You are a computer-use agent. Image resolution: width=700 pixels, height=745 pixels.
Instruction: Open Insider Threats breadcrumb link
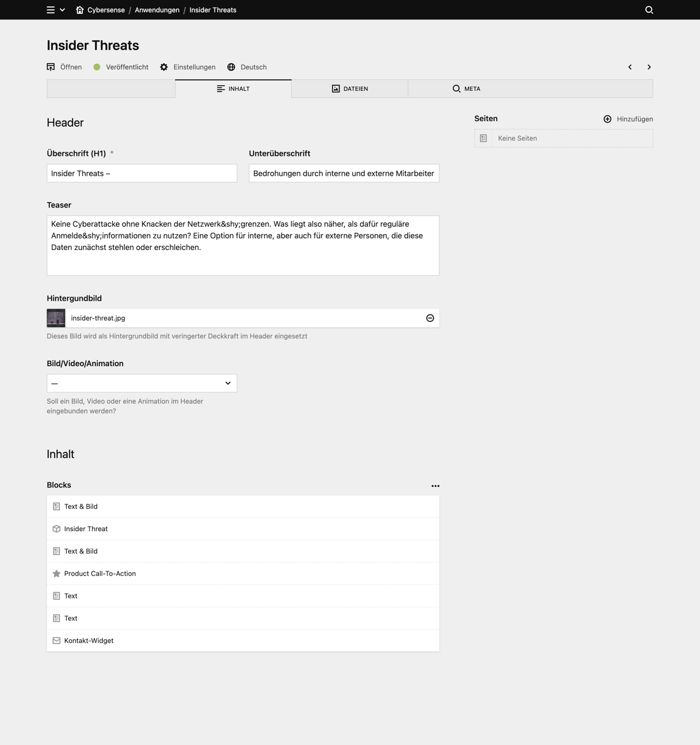coord(213,10)
